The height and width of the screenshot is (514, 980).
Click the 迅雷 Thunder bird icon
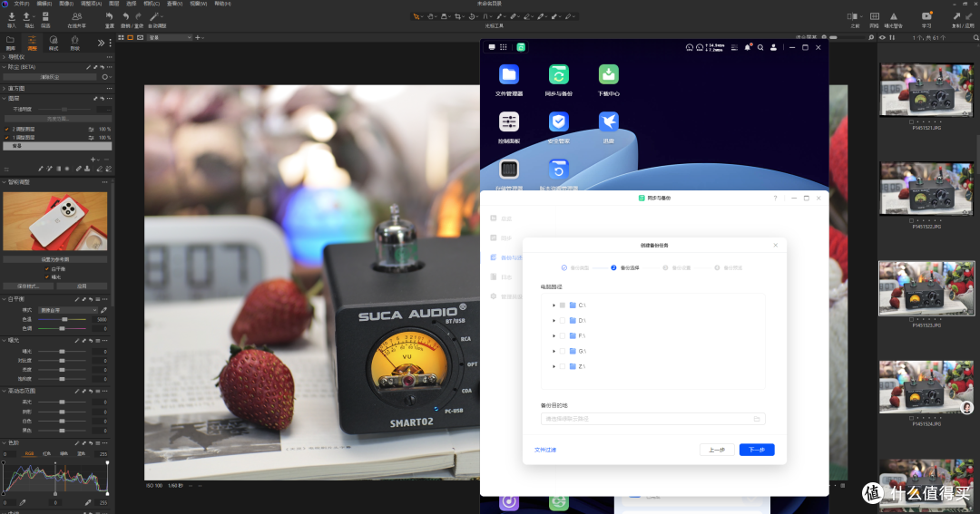608,122
